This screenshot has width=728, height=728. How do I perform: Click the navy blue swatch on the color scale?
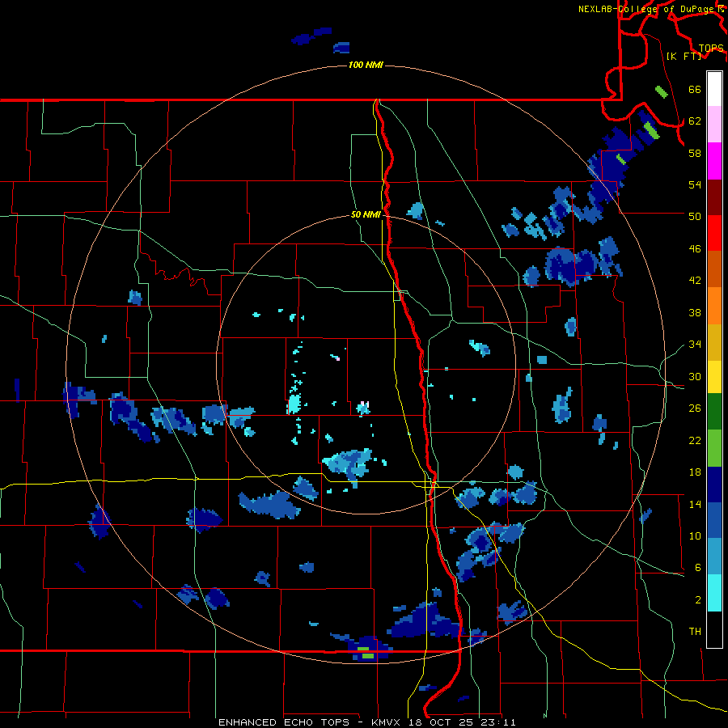point(714,485)
